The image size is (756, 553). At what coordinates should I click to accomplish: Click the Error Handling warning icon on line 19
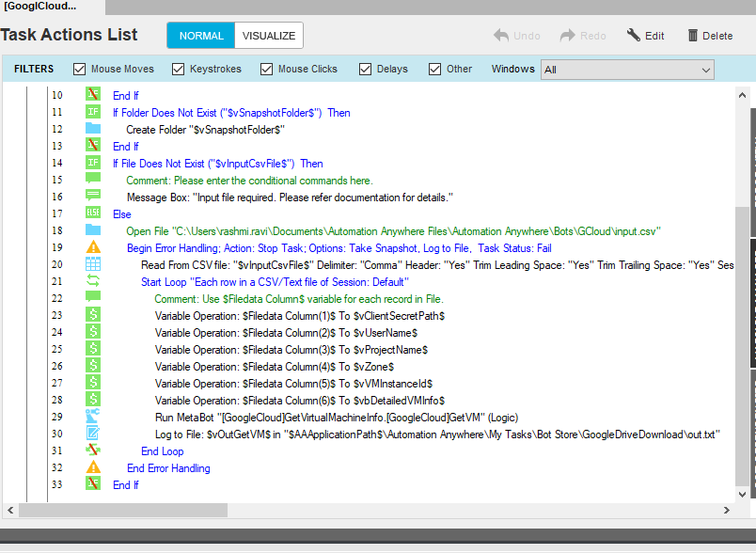coord(93,247)
